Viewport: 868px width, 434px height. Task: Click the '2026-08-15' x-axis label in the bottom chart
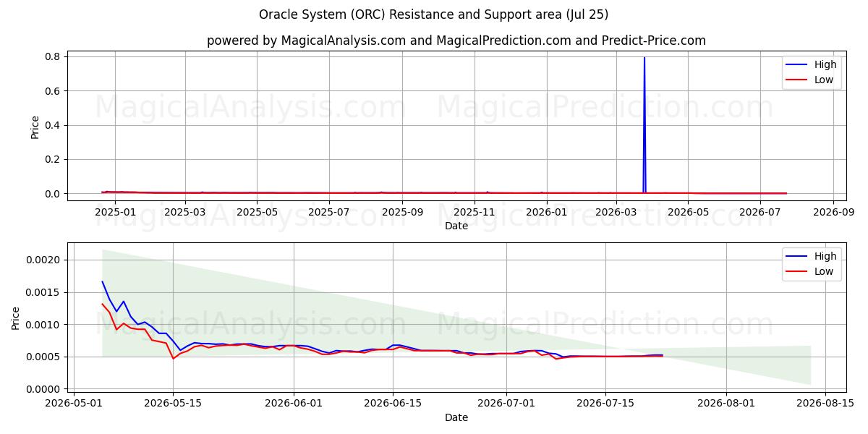click(x=825, y=404)
